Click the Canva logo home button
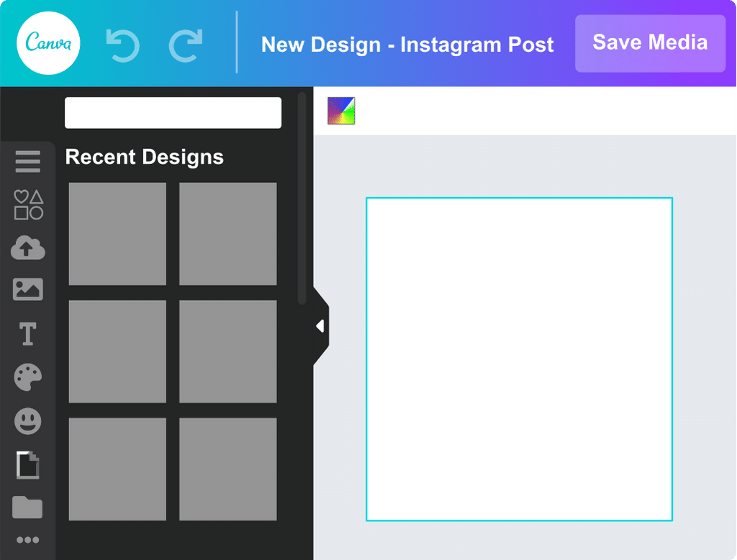 (x=48, y=43)
